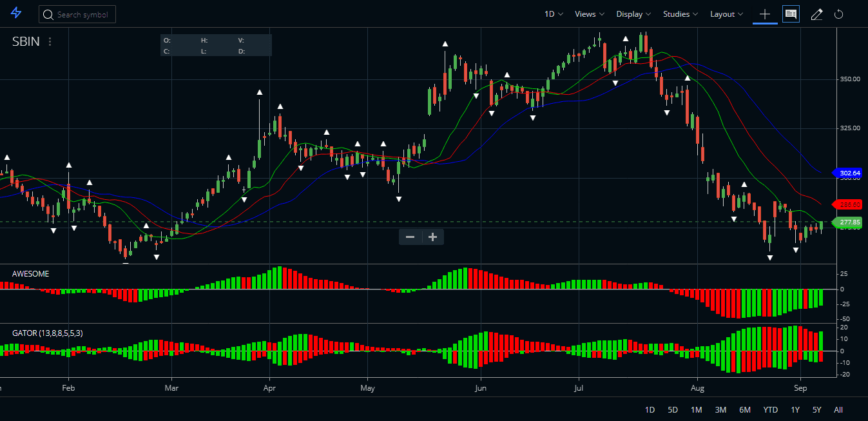Select the 6M range button
Viewport: 868px width, 421px height.
point(745,409)
